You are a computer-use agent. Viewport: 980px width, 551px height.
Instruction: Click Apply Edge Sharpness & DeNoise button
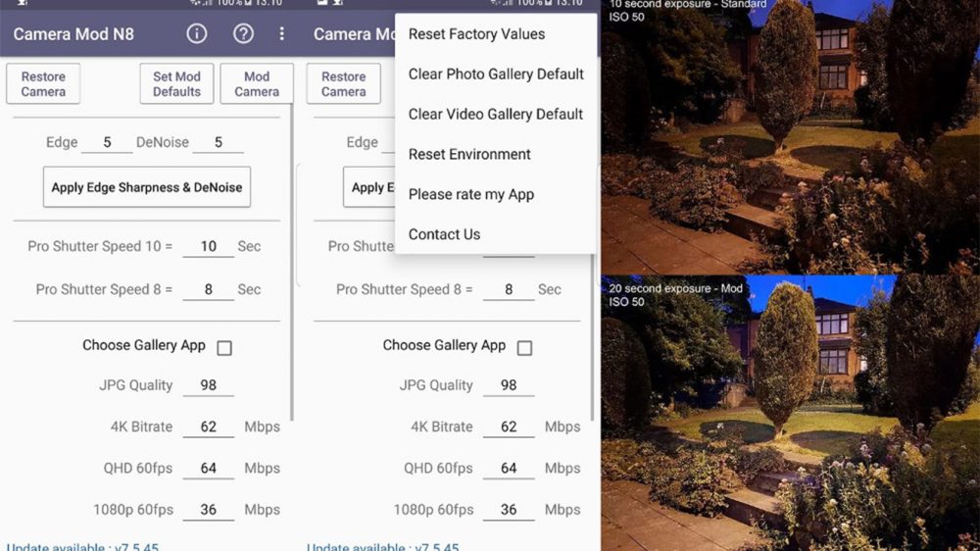point(147,186)
